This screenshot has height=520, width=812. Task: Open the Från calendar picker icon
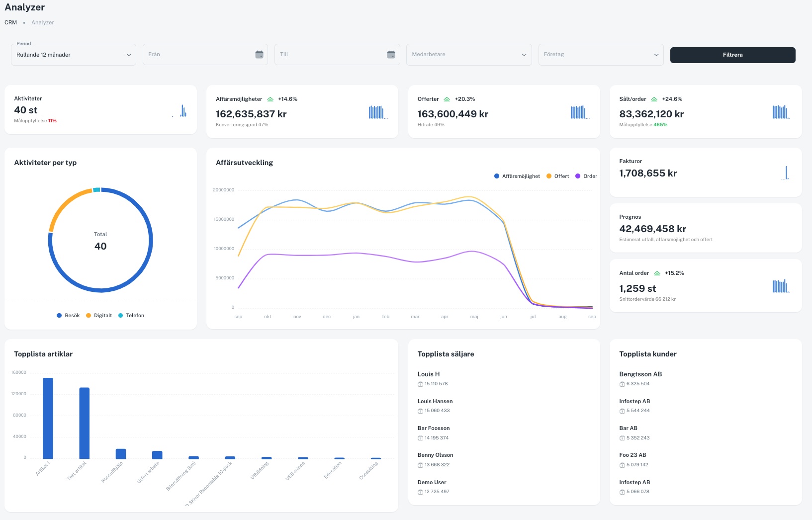coord(259,55)
